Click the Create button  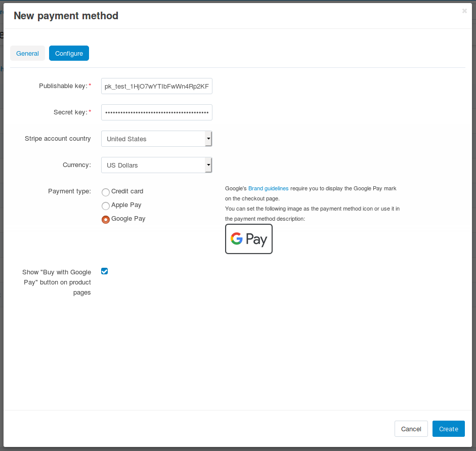coord(448,429)
